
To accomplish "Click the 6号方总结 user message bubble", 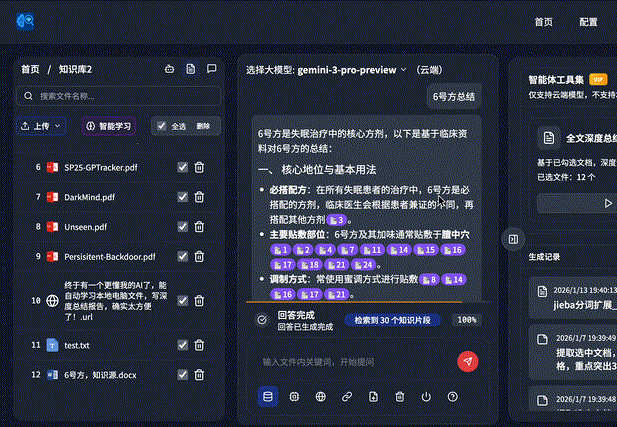I will pyautogui.click(x=454, y=96).
